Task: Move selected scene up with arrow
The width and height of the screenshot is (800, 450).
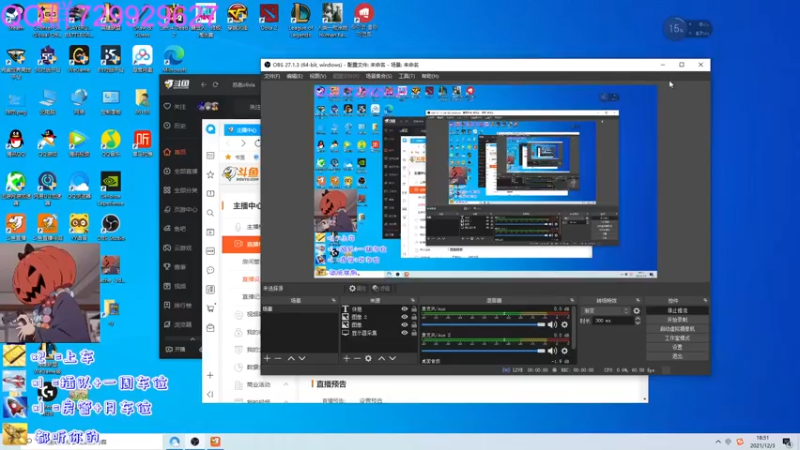Action: [x=291, y=358]
